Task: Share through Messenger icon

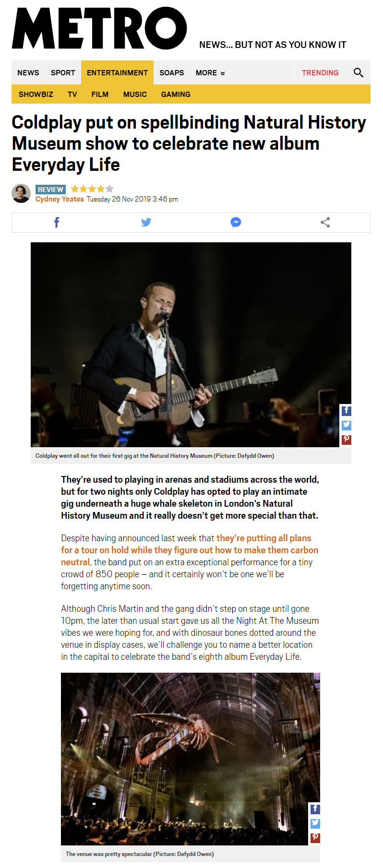Action: point(236,222)
